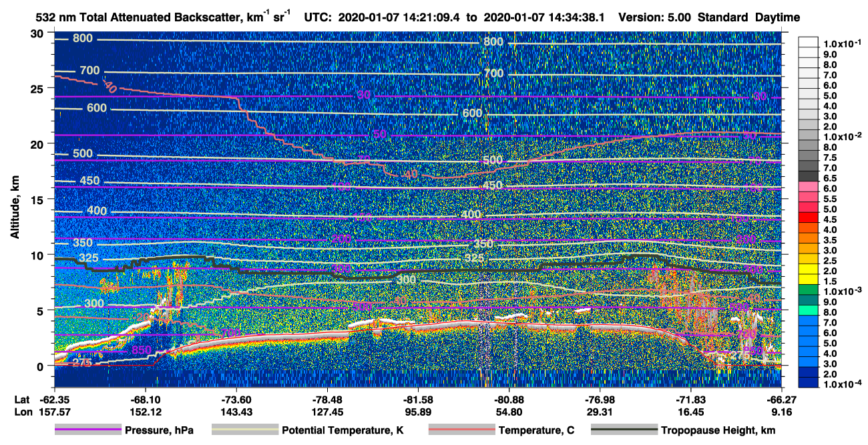The width and height of the screenshot is (868, 445).
Task: Click the red colorbar swatch beside 4.5
Action: point(808,218)
